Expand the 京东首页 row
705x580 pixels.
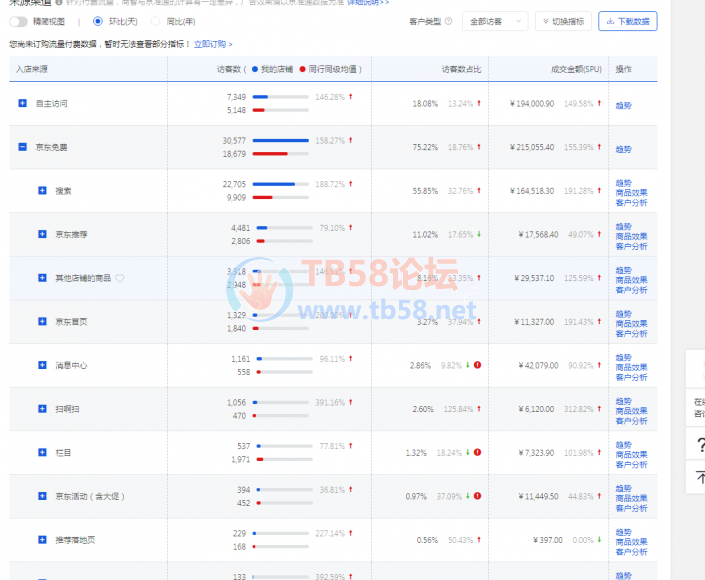click(42, 321)
